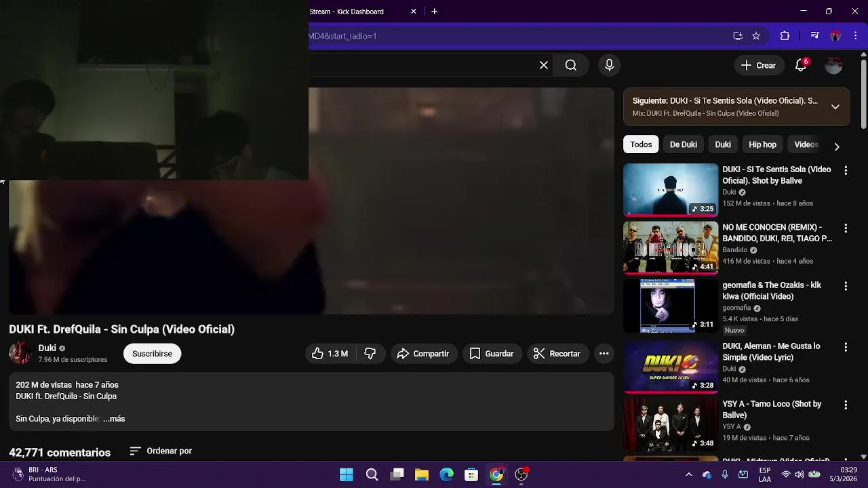The height and width of the screenshot is (488, 868).
Task: Dislike the video
Action: pos(370,353)
